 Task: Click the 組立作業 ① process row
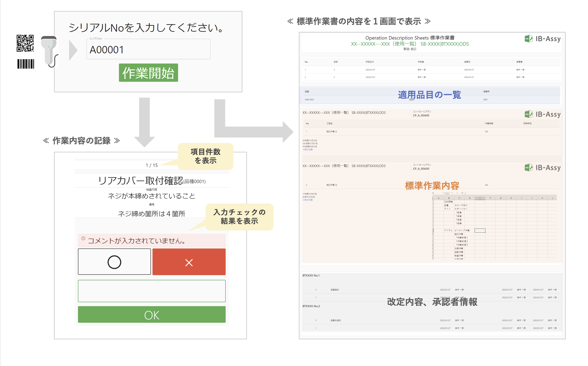click(x=431, y=132)
